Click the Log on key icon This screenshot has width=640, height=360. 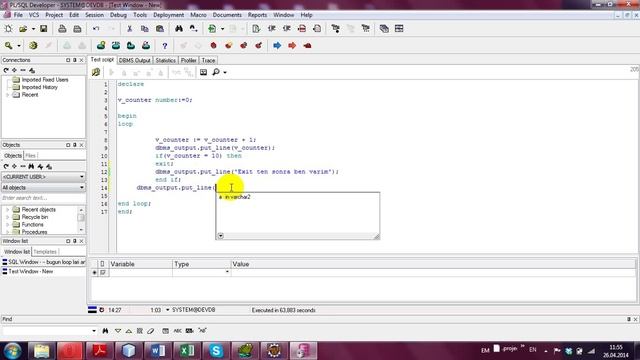8,45
